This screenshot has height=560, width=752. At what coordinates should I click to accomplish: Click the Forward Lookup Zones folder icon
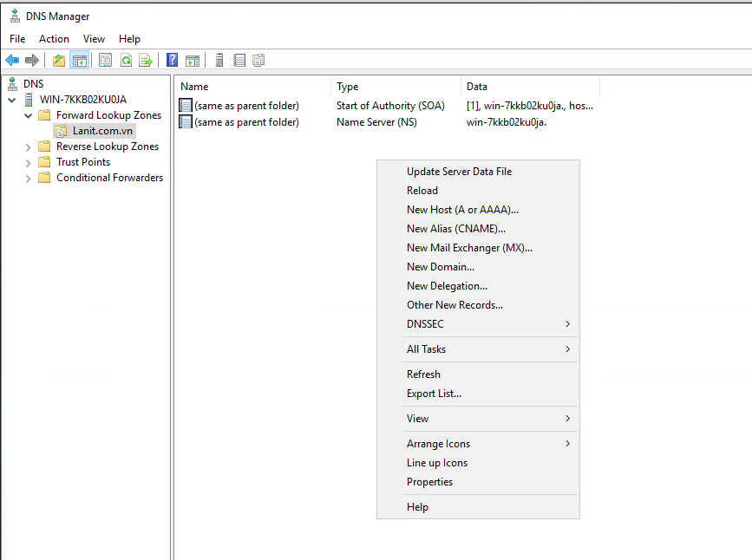tap(44, 115)
